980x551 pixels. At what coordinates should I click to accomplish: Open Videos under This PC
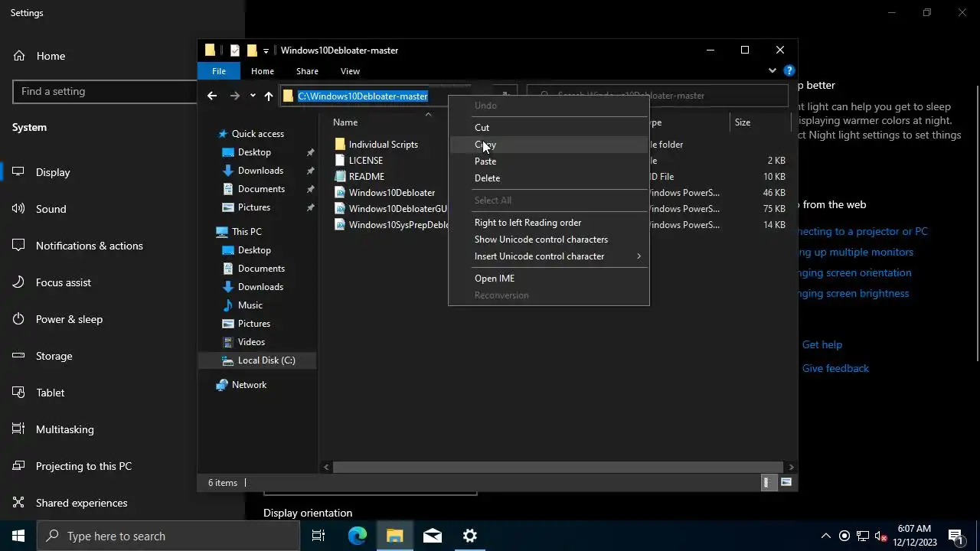[251, 342]
